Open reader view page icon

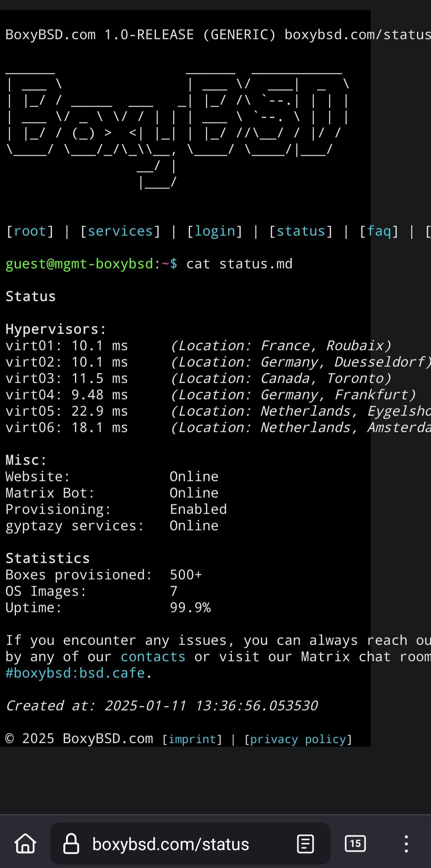coord(305,844)
